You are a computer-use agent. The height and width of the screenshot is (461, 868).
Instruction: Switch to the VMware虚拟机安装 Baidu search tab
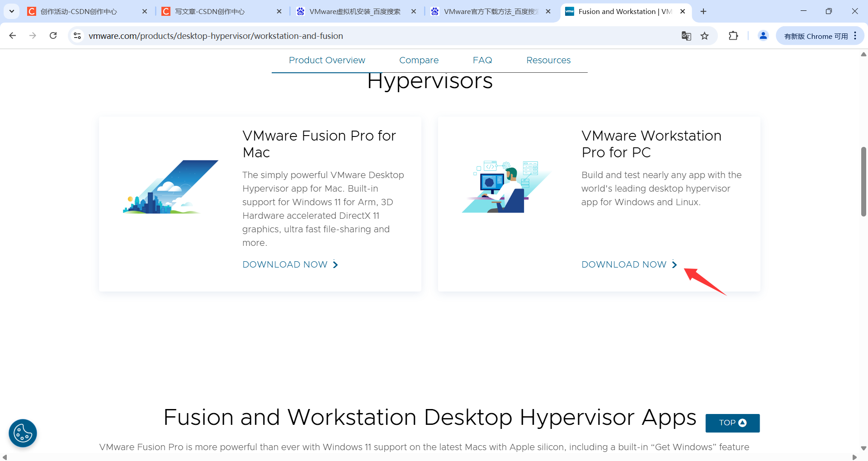(348, 11)
